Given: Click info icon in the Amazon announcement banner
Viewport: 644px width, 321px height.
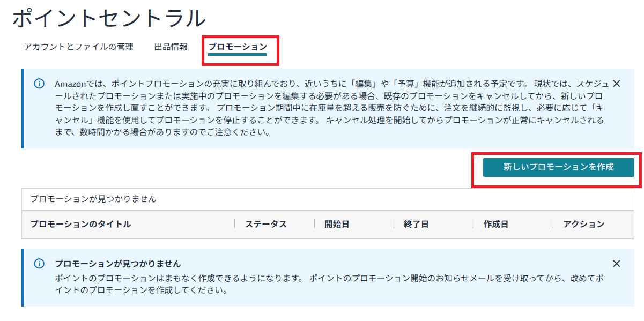Looking at the screenshot, I should coord(39,84).
